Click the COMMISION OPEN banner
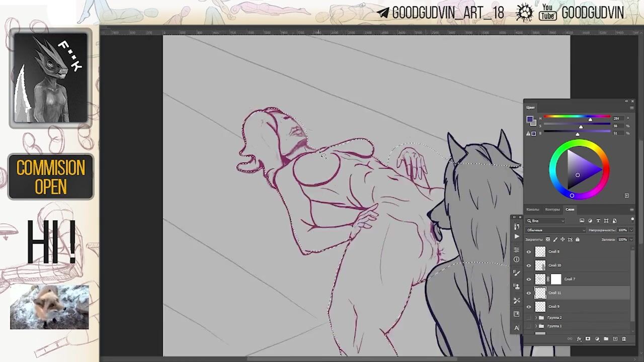 [51, 177]
